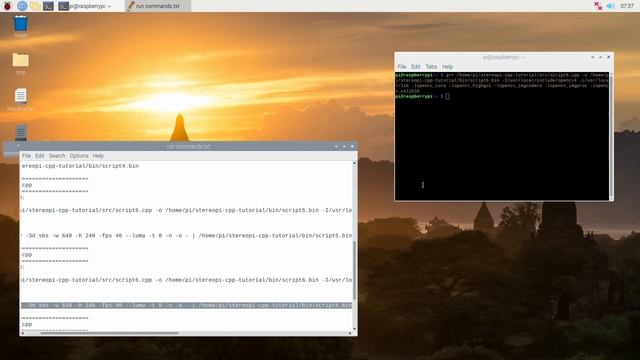Open Help menu in run commands.txt editor
Screen dimensions: 640x360
point(98,156)
